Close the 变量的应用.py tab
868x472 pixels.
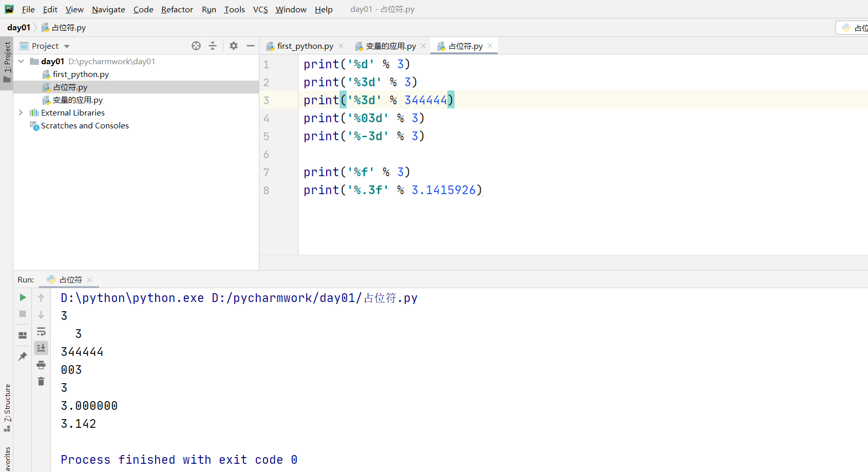tap(423, 46)
